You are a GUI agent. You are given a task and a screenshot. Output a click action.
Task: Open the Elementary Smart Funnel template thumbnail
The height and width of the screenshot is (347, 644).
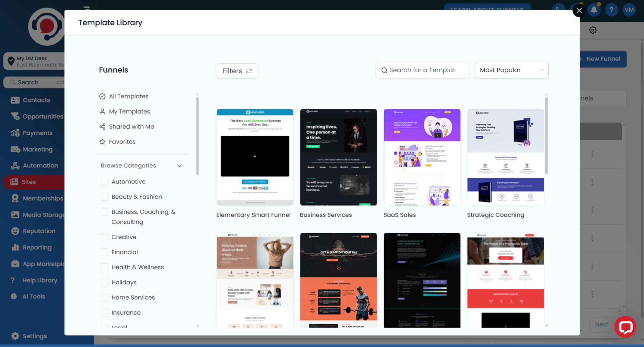255,157
